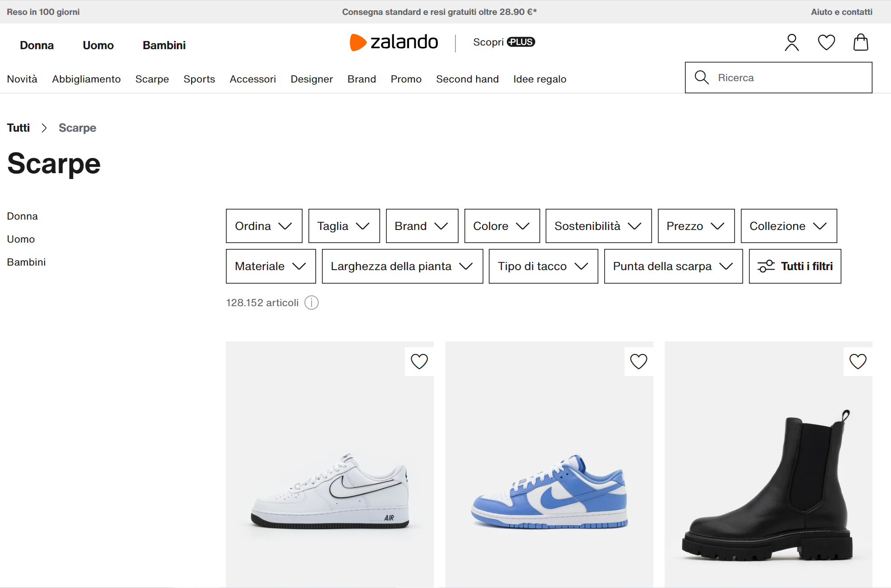Open the Promo menu
The width and height of the screenshot is (891, 588).
pos(406,79)
